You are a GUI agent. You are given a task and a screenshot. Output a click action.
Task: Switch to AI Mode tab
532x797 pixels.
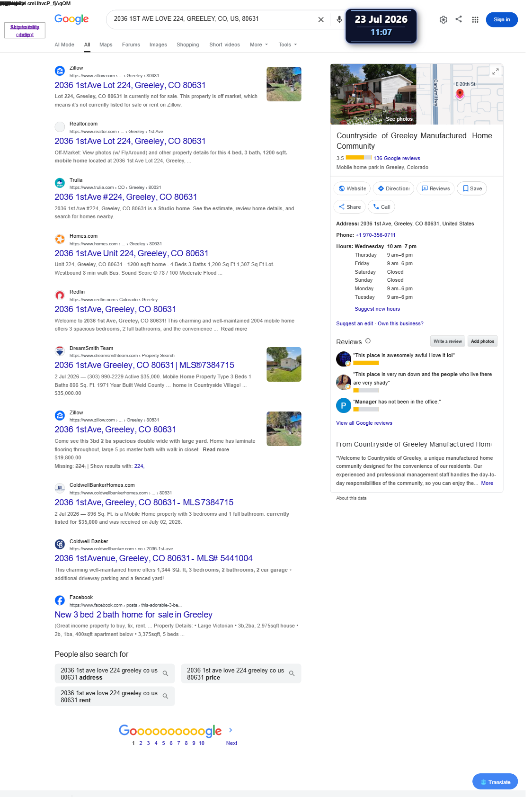[64, 45]
